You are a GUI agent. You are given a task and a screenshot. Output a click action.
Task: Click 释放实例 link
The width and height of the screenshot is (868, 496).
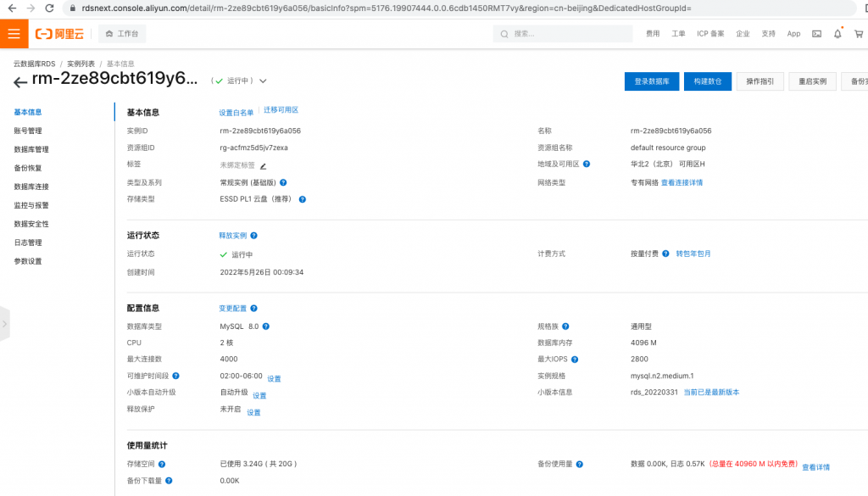(232, 236)
